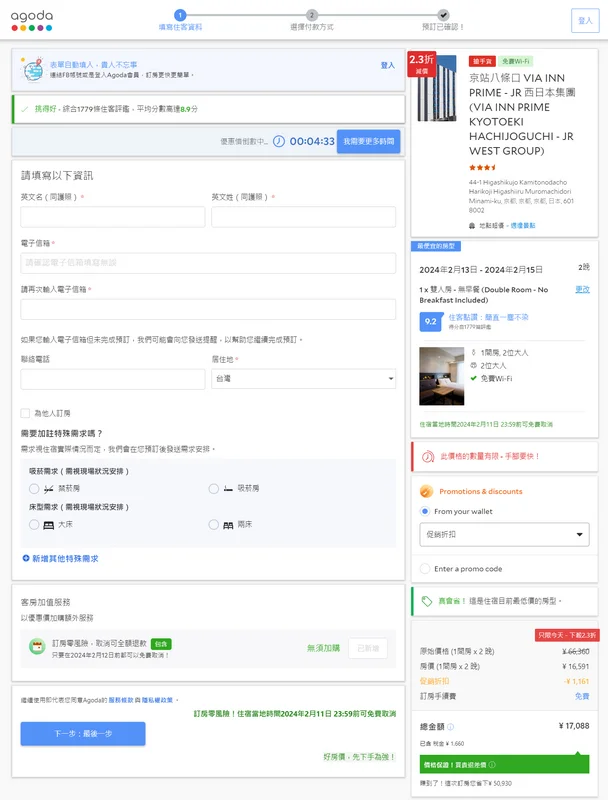Click the green check beside 挑得好
This screenshot has width=608, height=800.
[24, 109]
